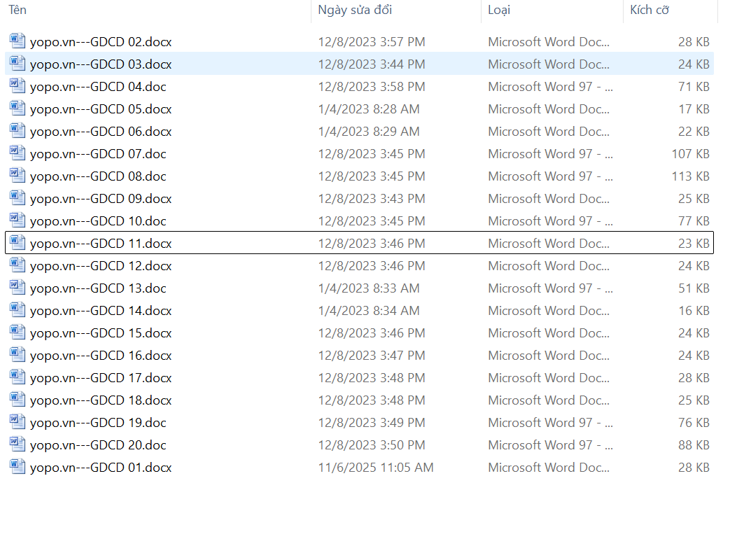Viewport: 751px width, 560px height.
Task: Select file name yopo.vn---GDCD 11.docx
Action: [x=101, y=244]
